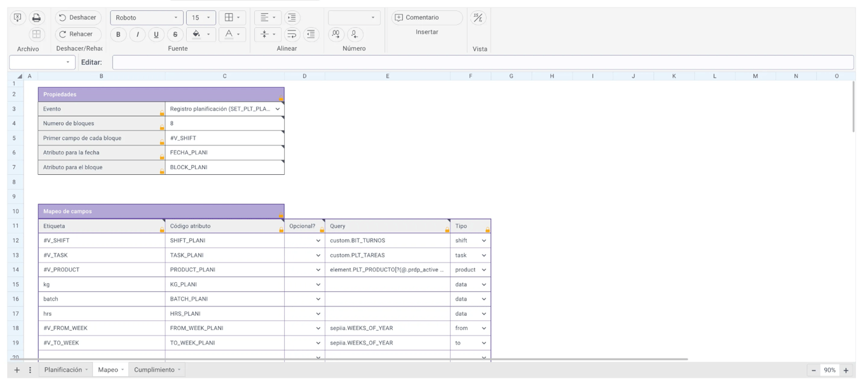The width and height of the screenshot is (868, 389).
Task: Open the number format dropdown
Action: pyautogui.click(x=354, y=18)
